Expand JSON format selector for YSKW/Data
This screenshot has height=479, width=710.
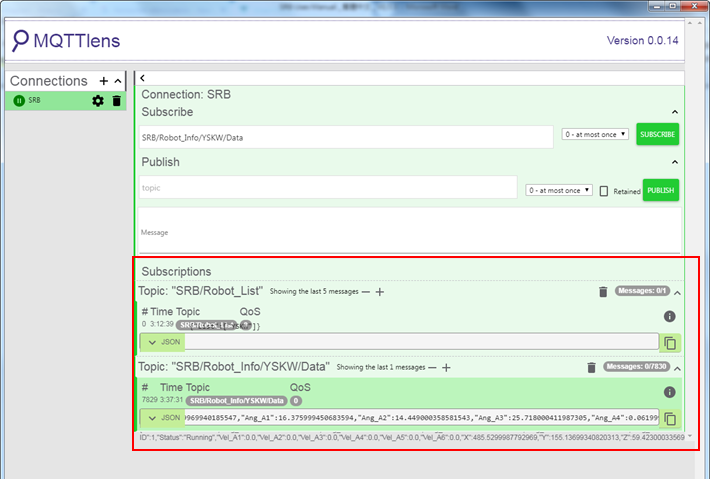click(x=163, y=417)
